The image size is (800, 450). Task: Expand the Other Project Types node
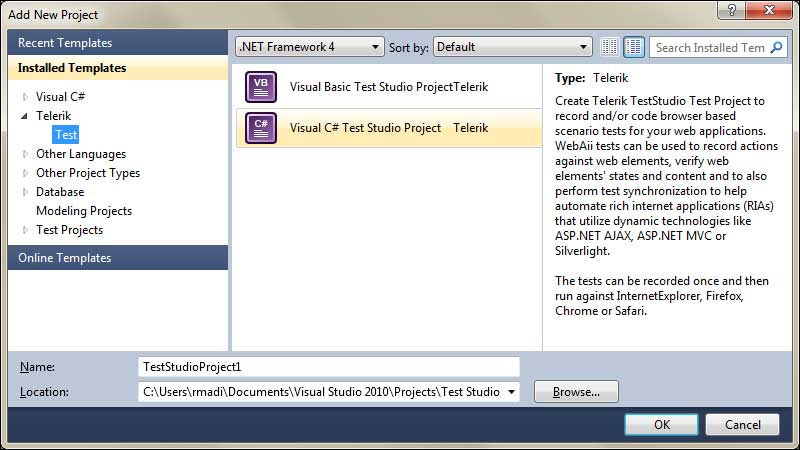25,173
